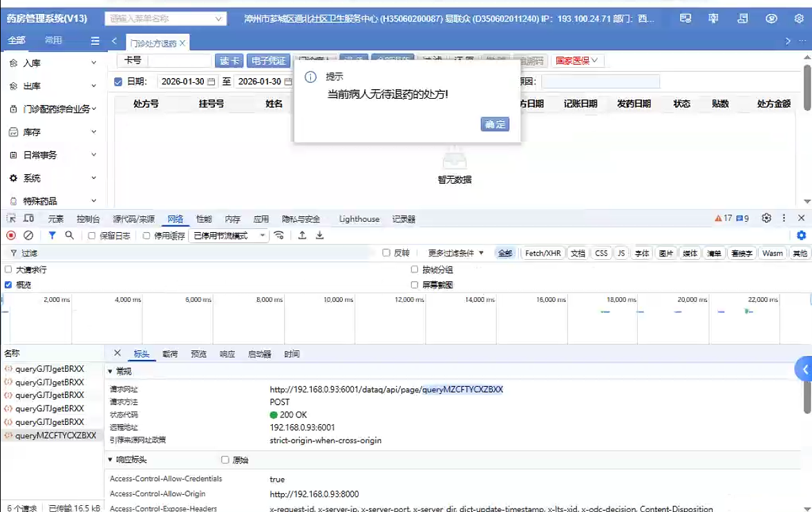Click the blue side arrow handle

[804, 369]
